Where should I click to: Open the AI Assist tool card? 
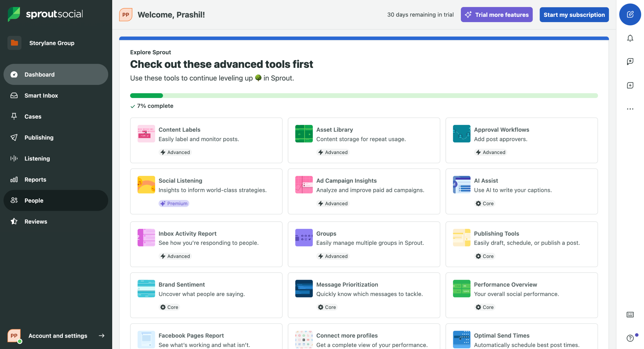pos(521,191)
